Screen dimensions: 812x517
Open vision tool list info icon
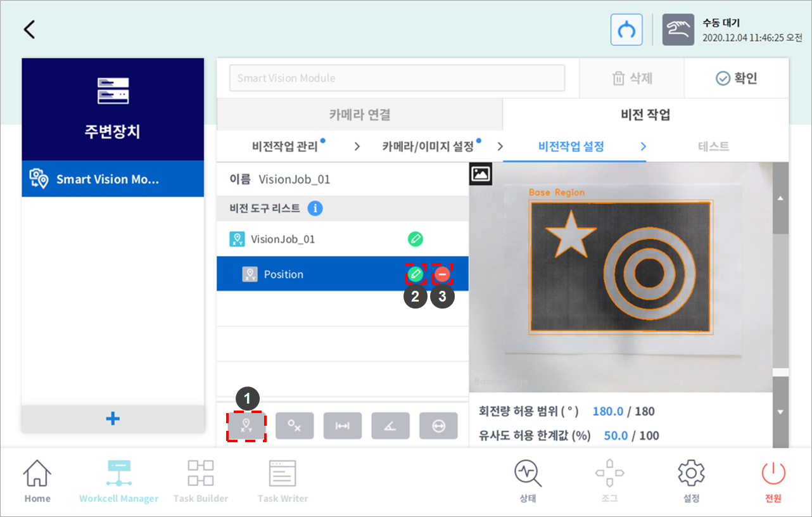(315, 208)
